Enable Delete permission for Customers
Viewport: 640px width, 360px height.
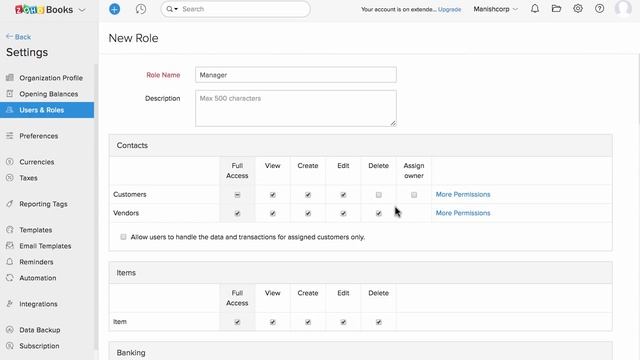click(x=378, y=195)
